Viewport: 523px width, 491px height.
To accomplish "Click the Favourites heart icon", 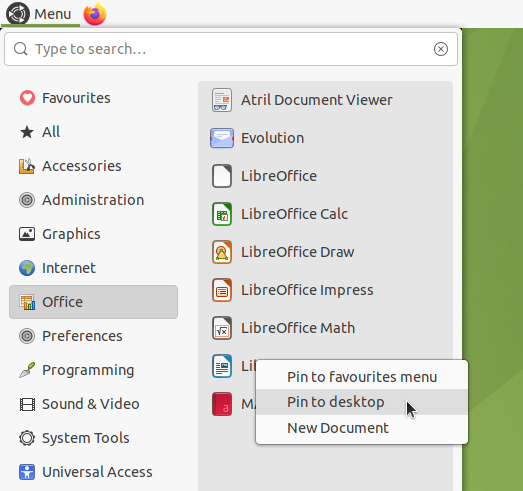I will (x=27, y=98).
